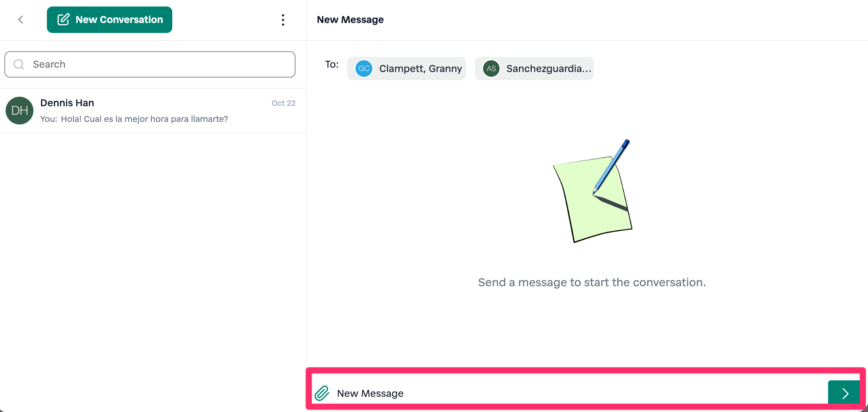Viewport: 868px width, 412px height.
Task: Select the Sanchezguardia recipient chip
Action: click(x=548, y=69)
